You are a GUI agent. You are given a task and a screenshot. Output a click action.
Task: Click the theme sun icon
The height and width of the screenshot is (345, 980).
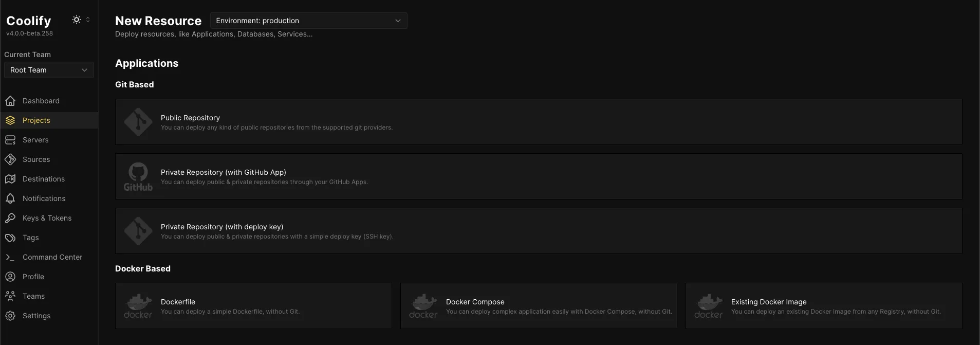77,20
